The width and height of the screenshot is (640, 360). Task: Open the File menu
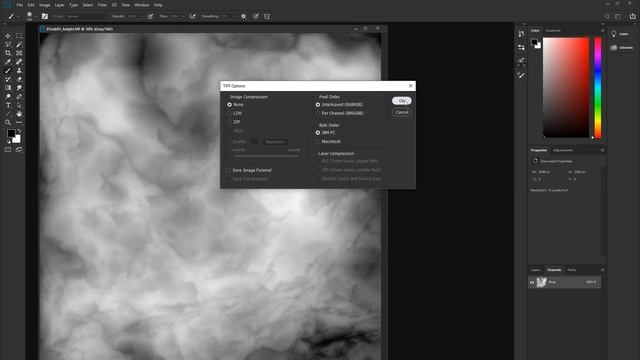(20, 5)
